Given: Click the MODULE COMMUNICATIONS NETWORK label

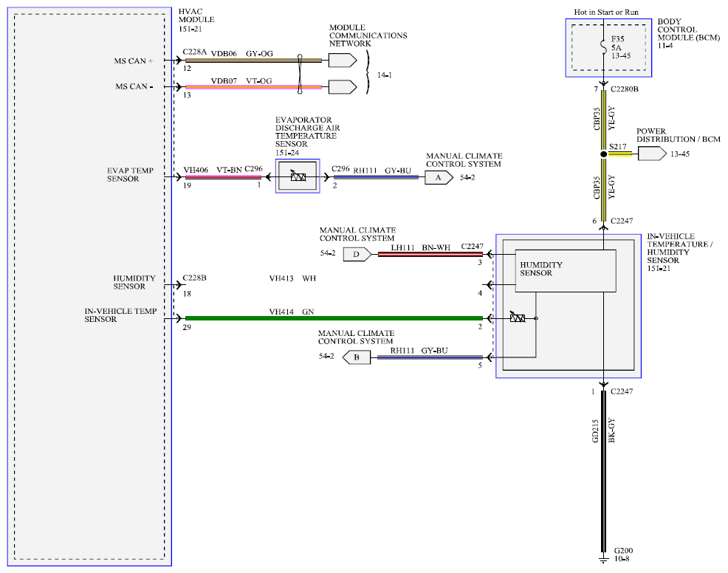Looking at the screenshot, I should tap(368, 35).
